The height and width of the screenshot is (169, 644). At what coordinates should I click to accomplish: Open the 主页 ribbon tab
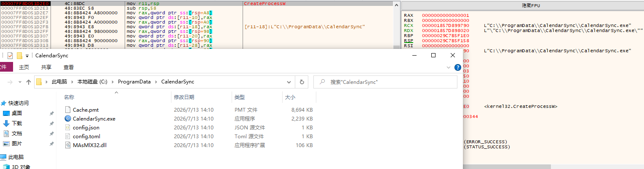(24, 67)
